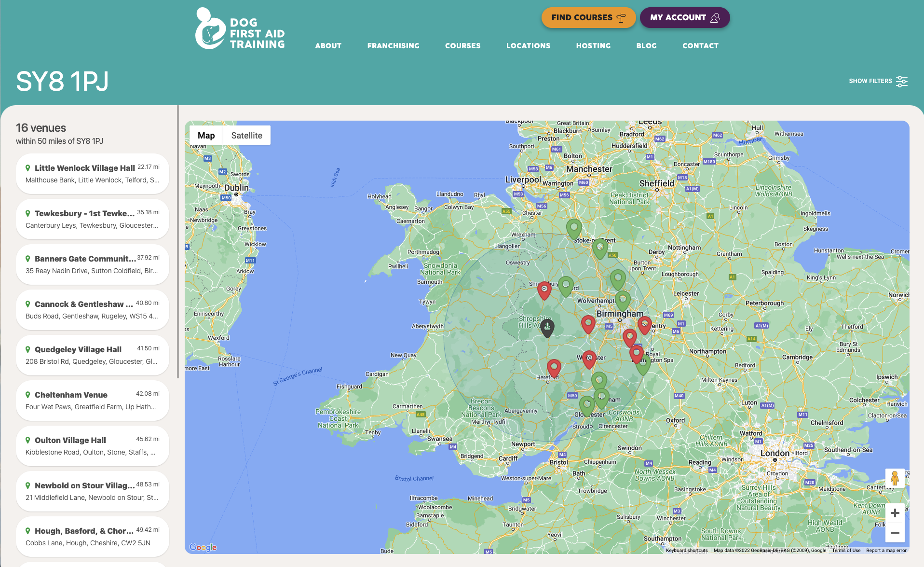The width and height of the screenshot is (924, 567).
Task: Select the Map view tab
Action: click(x=206, y=136)
